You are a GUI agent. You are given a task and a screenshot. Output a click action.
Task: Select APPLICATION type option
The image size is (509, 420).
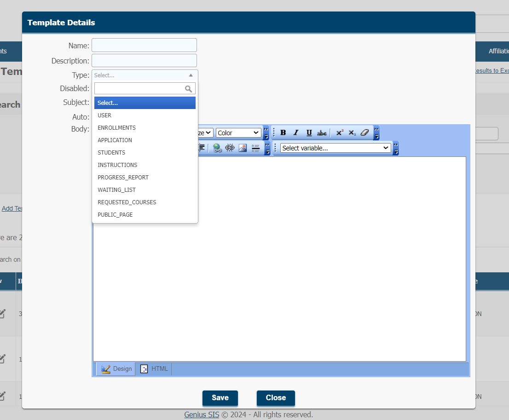click(x=145, y=140)
